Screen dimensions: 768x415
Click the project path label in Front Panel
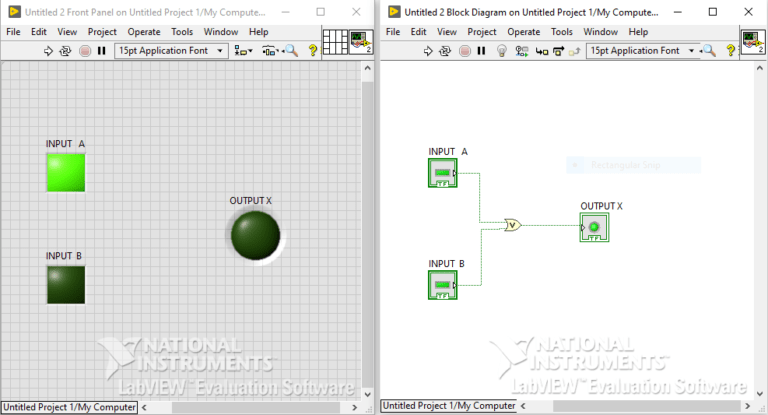(70, 407)
